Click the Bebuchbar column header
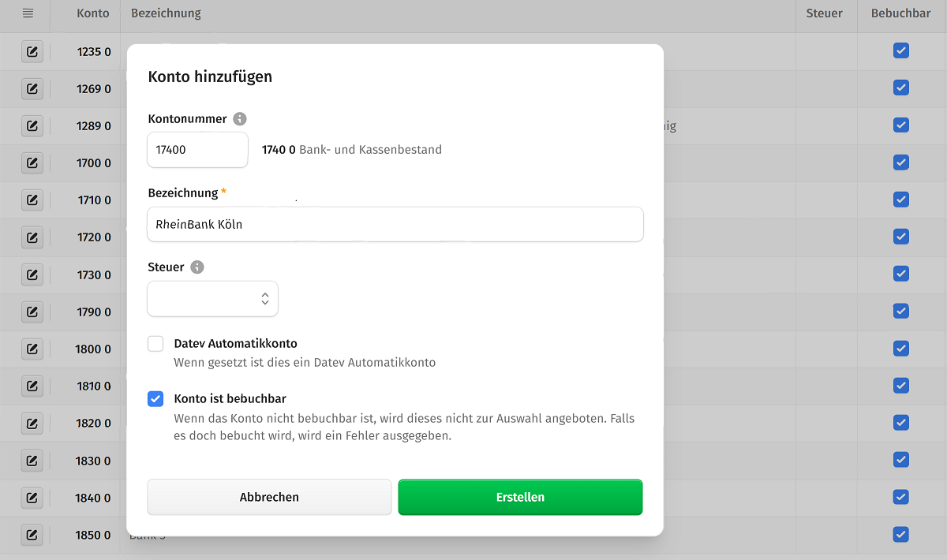This screenshot has height=560, width=947. coord(900,13)
